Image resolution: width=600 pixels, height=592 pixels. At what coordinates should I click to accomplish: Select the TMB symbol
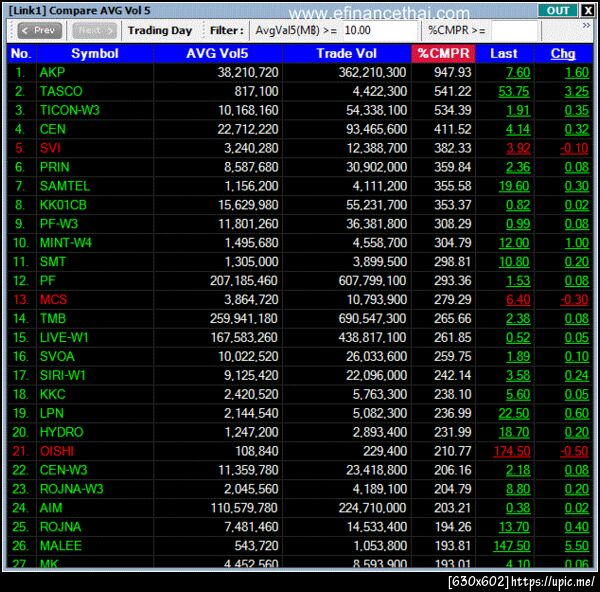tap(52, 319)
